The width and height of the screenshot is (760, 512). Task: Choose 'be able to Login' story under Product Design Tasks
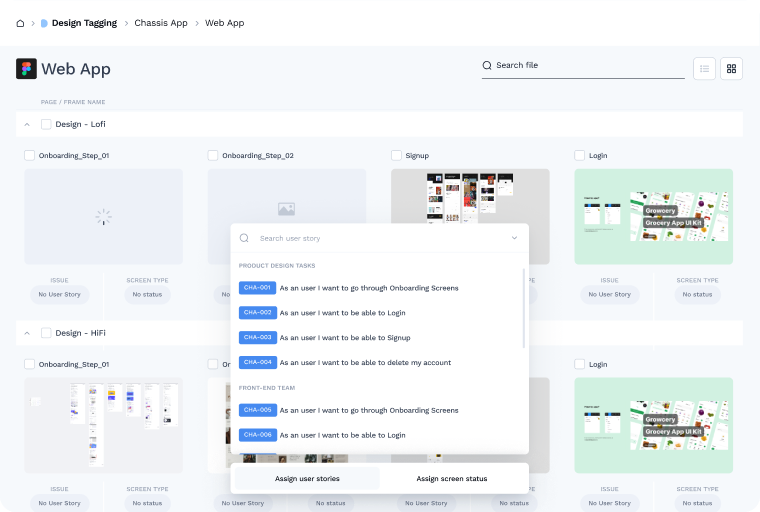[x=343, y=313]
